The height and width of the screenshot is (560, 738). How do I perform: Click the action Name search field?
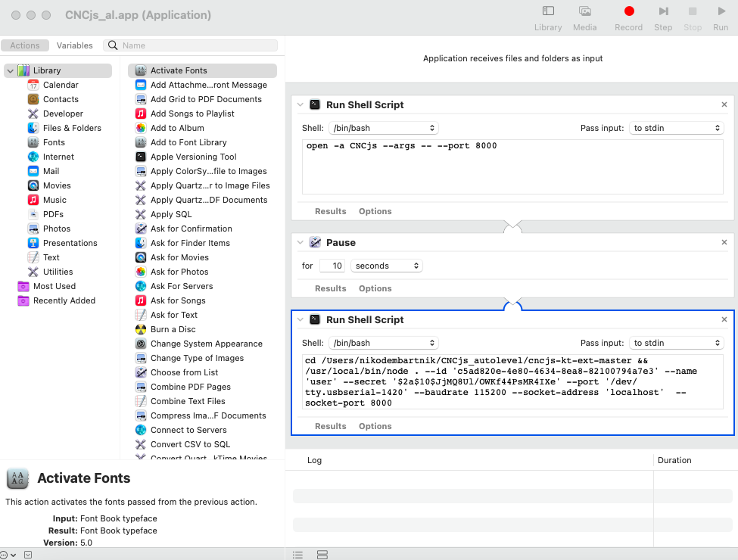pos(190,45)
